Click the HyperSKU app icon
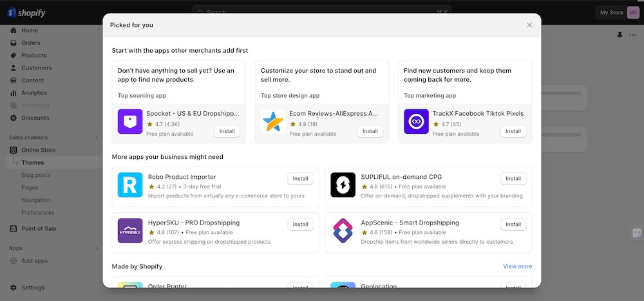Image resolution: width=644 pixels, height=301 pixels. [x=130, y=231]
